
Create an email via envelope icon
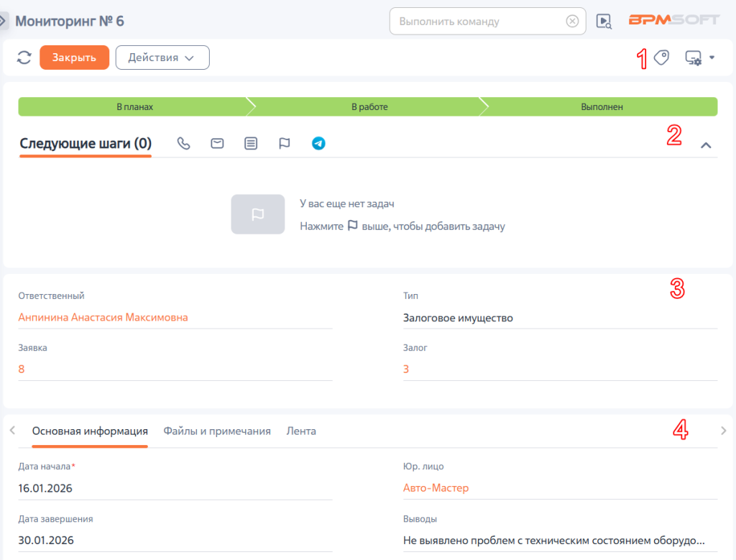point(217,143)
